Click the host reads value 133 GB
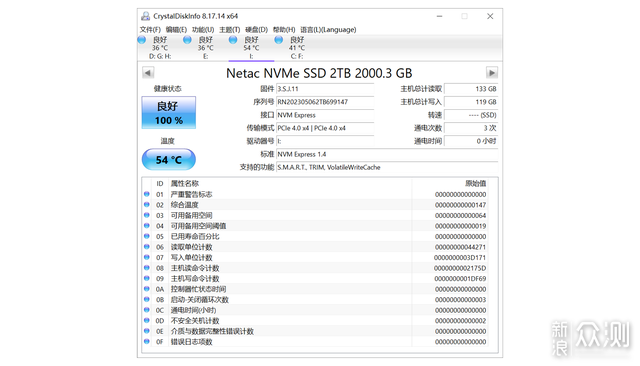 471,89
